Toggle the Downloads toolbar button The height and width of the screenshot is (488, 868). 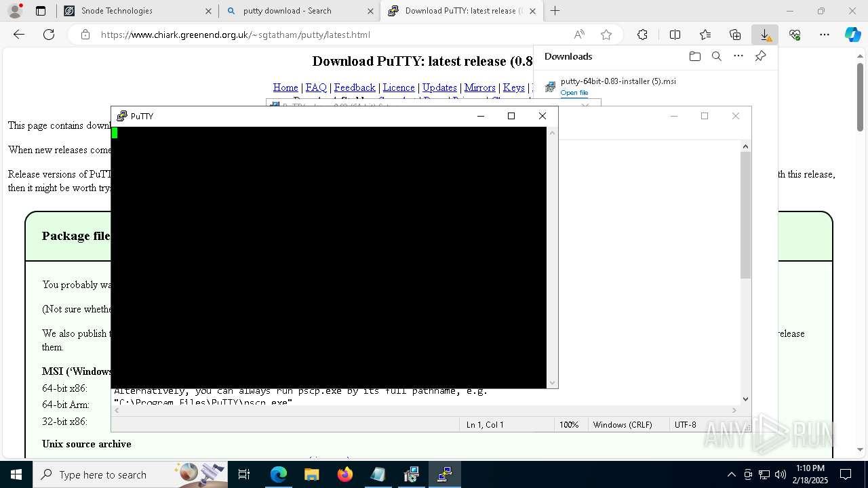[x=765, y=35]
